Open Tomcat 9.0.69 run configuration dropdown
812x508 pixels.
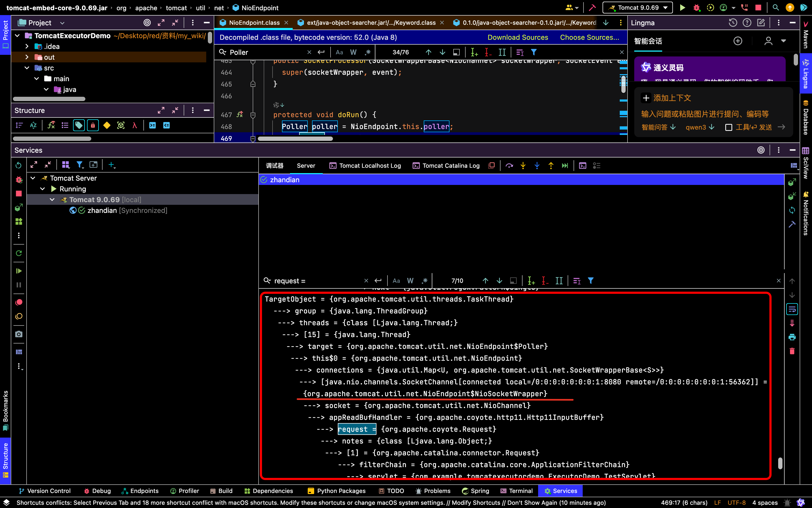coord(637,8)
